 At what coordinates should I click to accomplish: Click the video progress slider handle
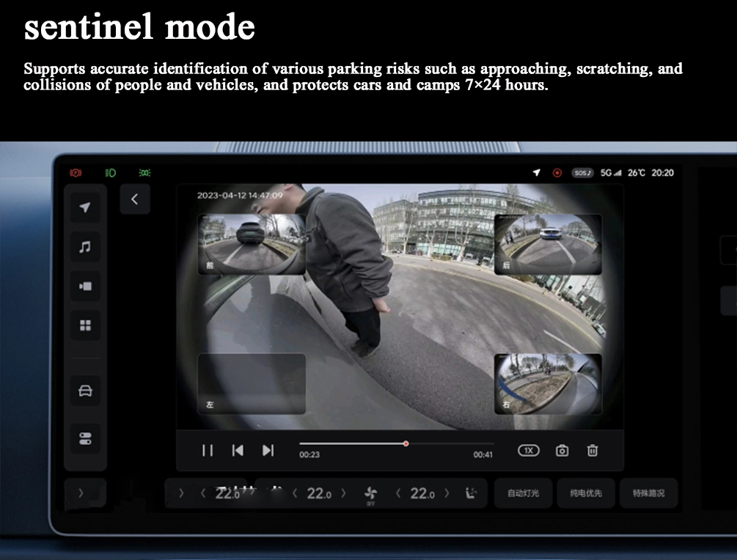(x=406, y=443)
